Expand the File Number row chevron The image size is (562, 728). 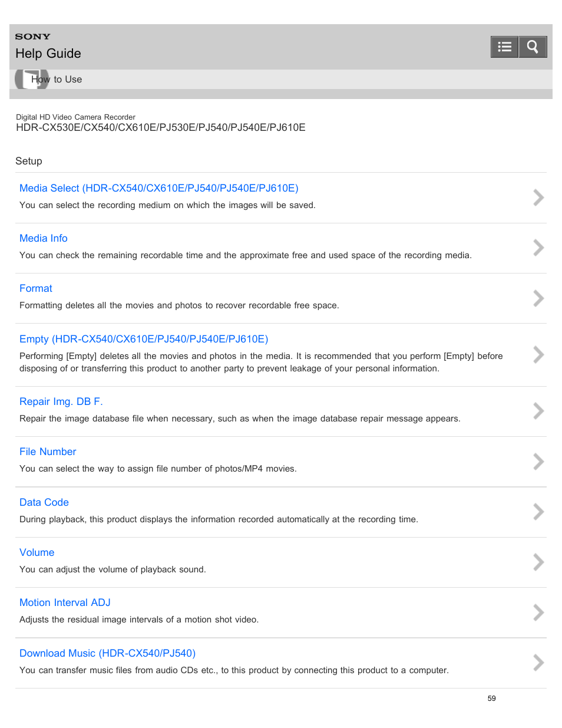[x=538, y=462]
